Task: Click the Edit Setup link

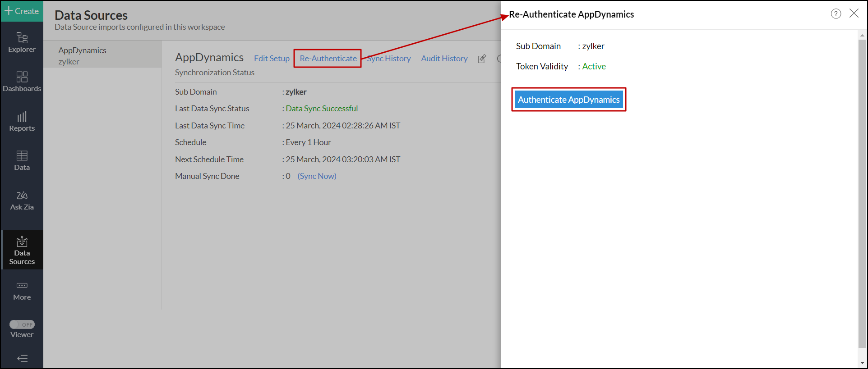Action: (x=272, y=59)
